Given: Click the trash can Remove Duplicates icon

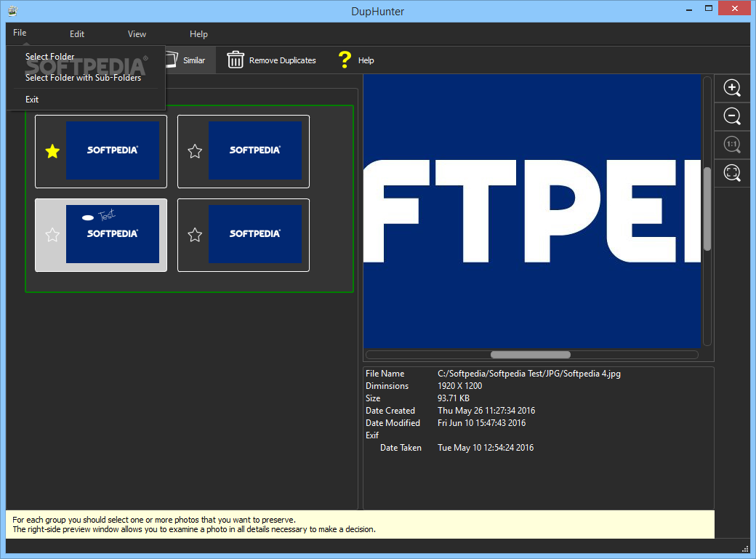Looking at the screenshot, I should click(236, 60).
